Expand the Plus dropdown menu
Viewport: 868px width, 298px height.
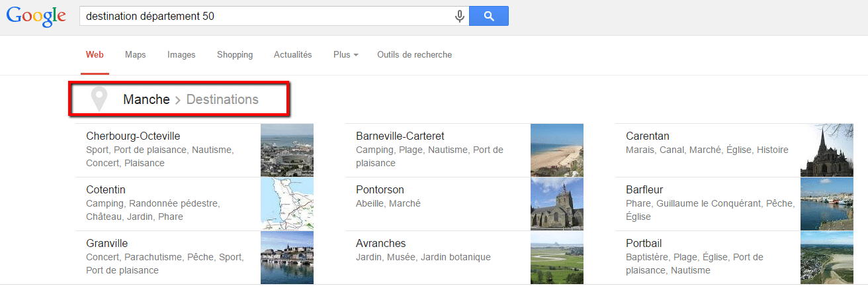(x=346, y=55)
